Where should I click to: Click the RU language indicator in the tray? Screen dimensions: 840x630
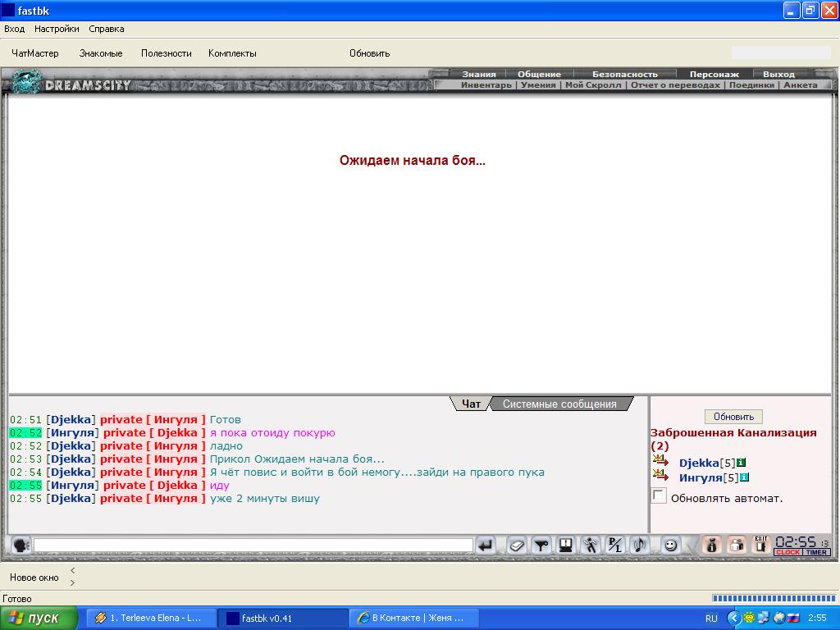(711, 619)
